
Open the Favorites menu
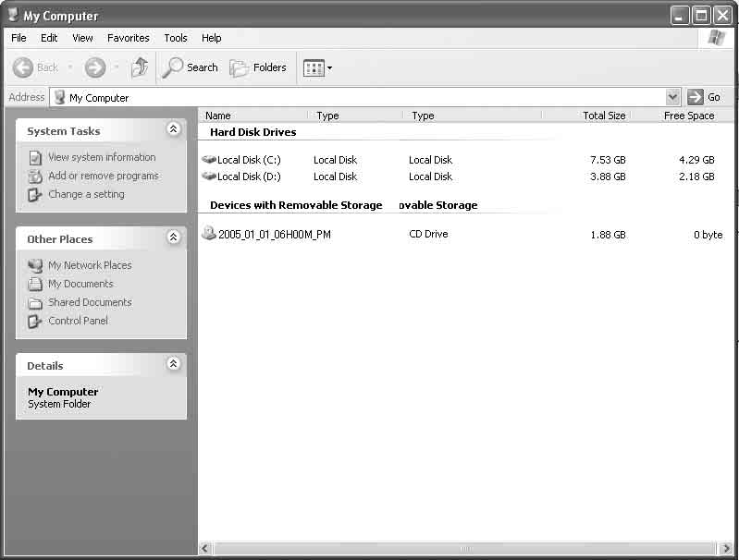pos(129,38)
